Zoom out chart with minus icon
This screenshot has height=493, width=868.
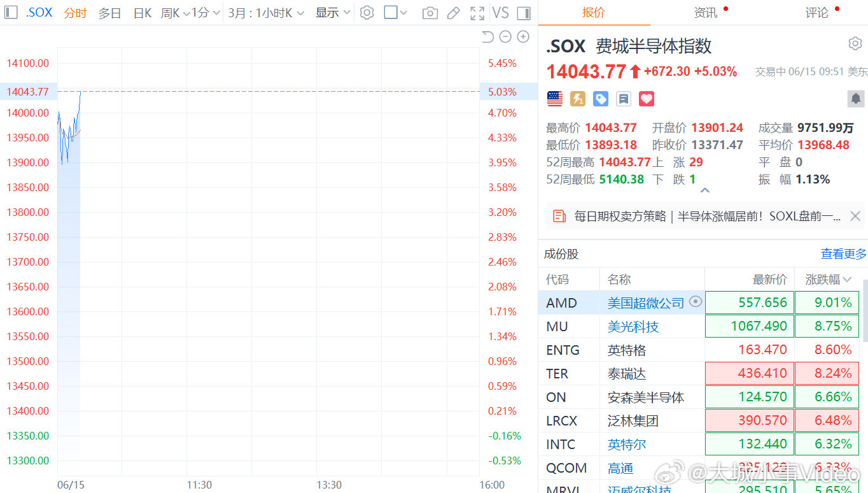505,37
